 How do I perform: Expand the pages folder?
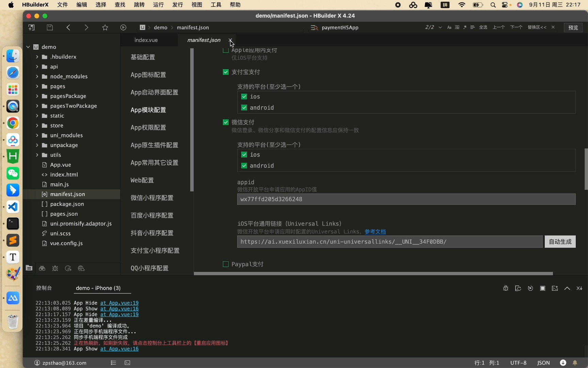(37, 87)
